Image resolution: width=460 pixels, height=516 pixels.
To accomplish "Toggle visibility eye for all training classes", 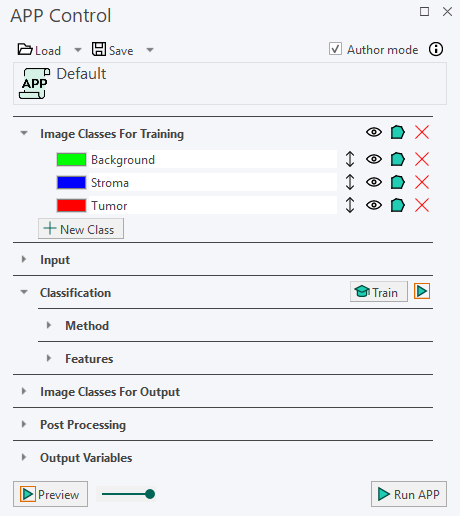I will [374, 132].
